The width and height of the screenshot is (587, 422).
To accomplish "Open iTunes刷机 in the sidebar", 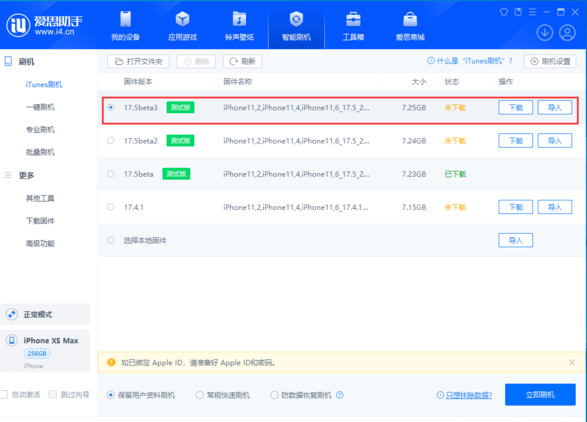I will point(44,85).
